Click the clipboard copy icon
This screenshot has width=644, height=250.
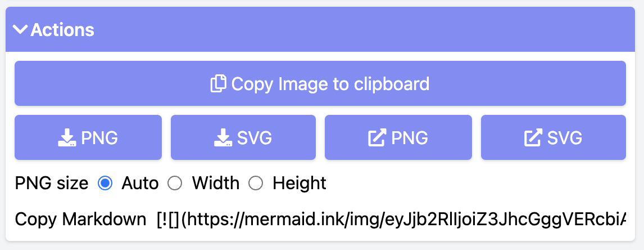[x=219, y=83]
